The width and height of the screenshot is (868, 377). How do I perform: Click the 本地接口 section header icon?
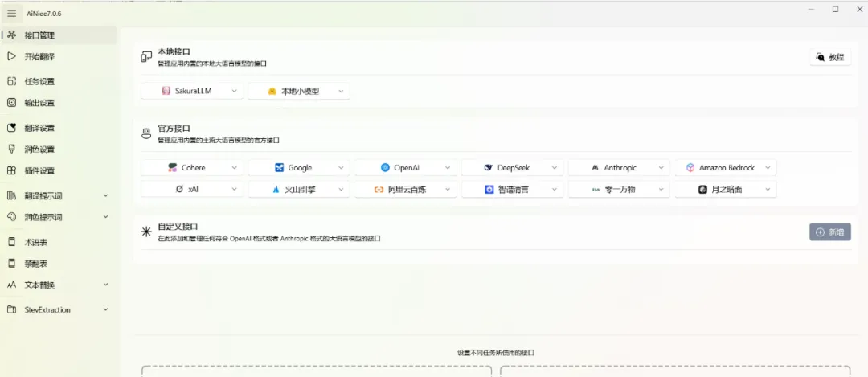[146, 56]
